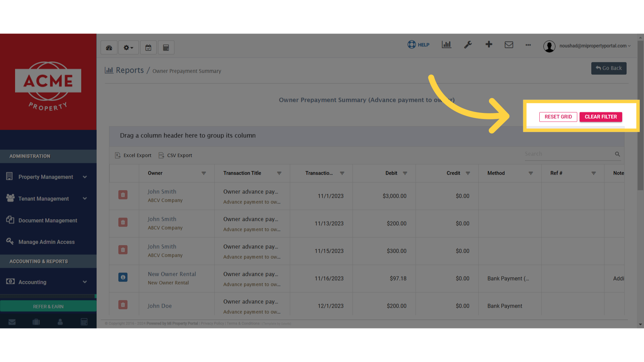644x362 pixels.
Task: Click the Reports bar chart icon
Action: (x=446, y=45)
